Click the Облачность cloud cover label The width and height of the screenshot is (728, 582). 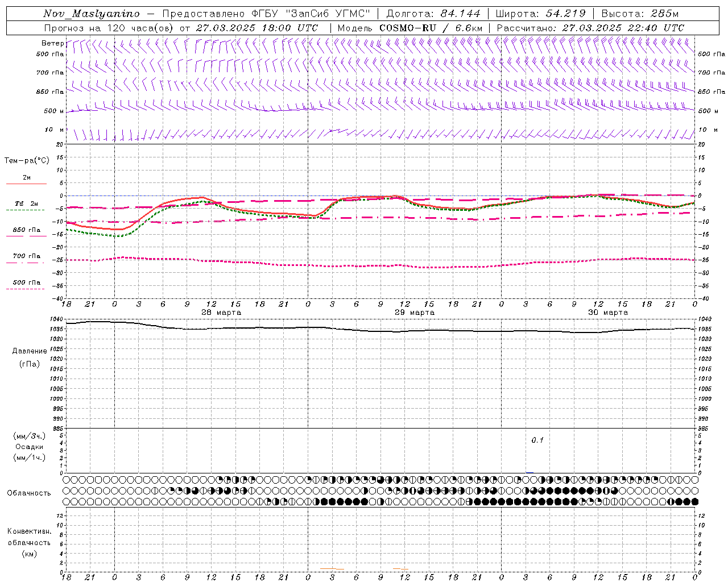pyautogui.click(x=29, y=493)
